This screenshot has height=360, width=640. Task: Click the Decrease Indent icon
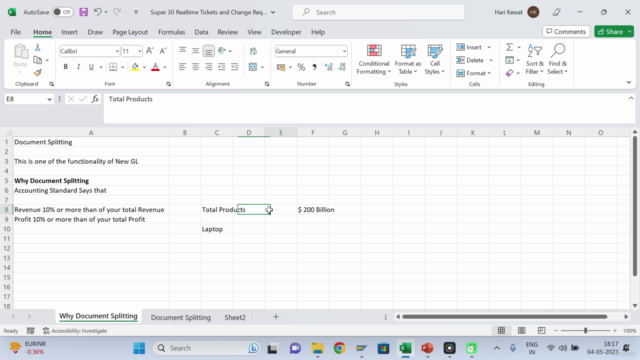point(222,67)
